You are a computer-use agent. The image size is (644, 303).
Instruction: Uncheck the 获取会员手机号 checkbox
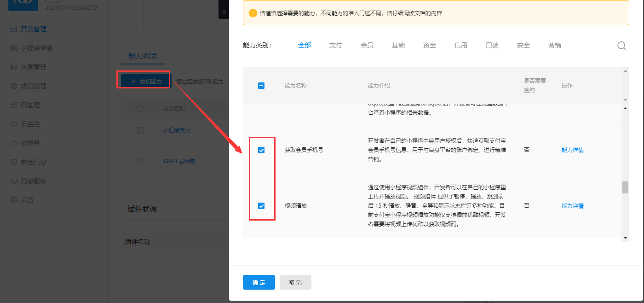pos(261,150)
